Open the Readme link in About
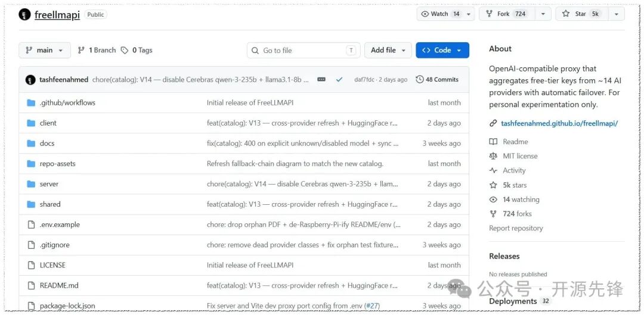This screenshot has width=644, height=315. 515,142
